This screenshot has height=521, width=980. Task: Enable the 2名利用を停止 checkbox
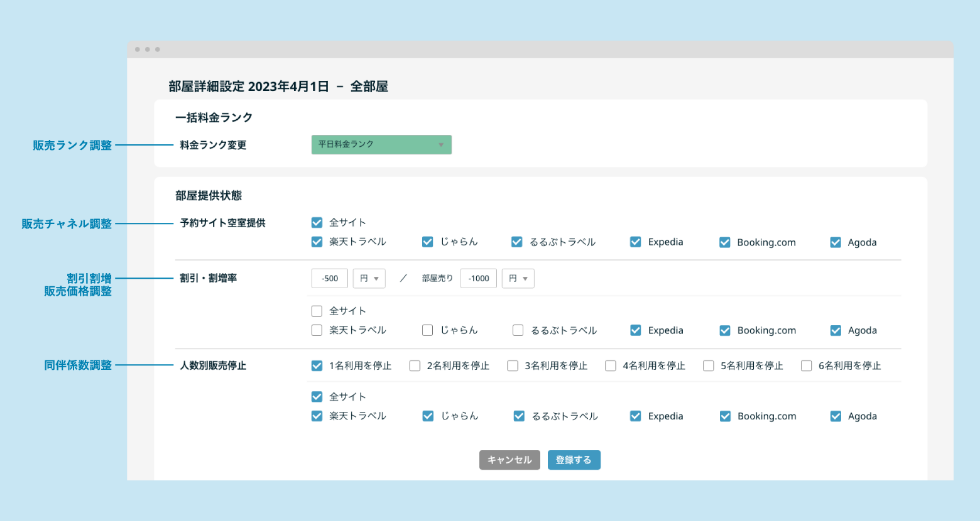click(415, 366)
